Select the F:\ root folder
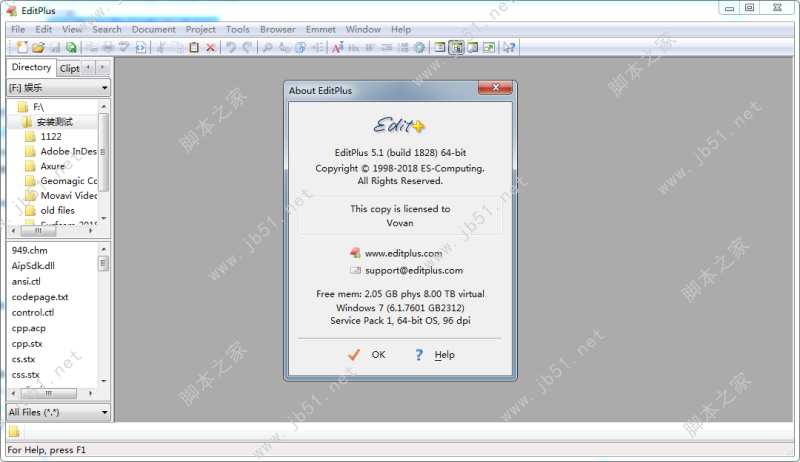Screen dimensions: 800x462 coord(39,107)
